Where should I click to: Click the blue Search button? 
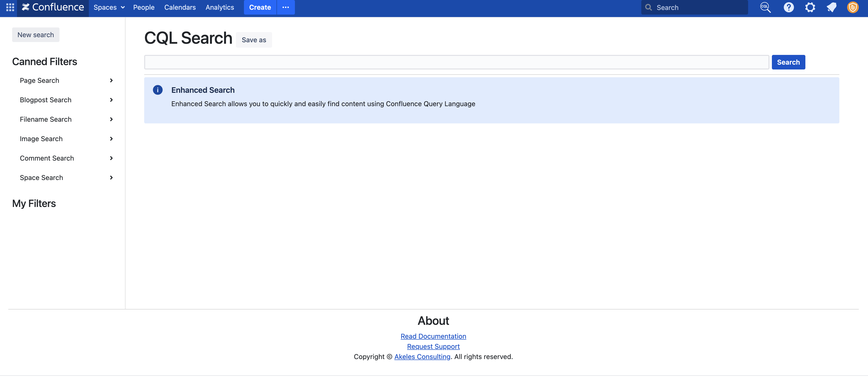click(x=788, y=62)
